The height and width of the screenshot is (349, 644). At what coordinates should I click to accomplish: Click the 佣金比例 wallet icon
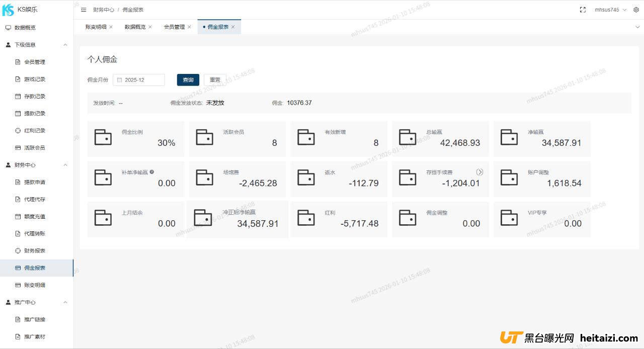tap(103, 137)
